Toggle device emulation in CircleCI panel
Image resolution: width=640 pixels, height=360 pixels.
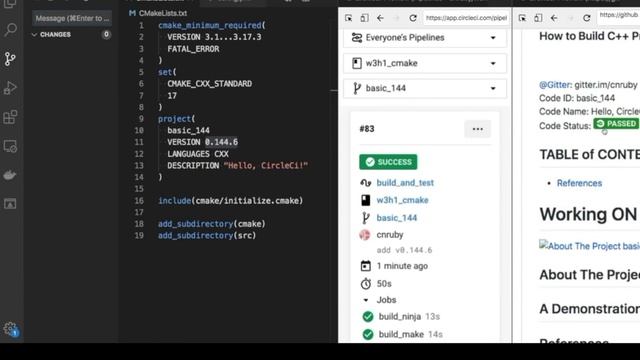(364, 18)
